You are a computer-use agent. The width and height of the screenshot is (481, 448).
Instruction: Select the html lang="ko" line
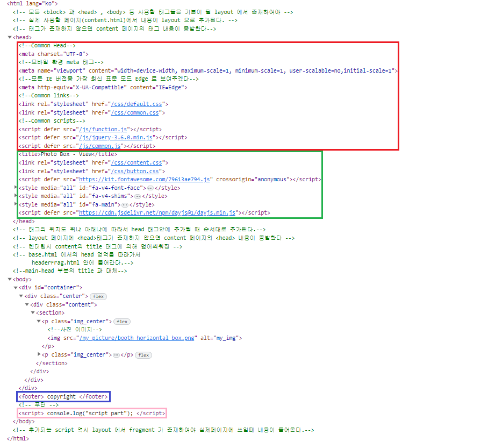tap(32, 4)
